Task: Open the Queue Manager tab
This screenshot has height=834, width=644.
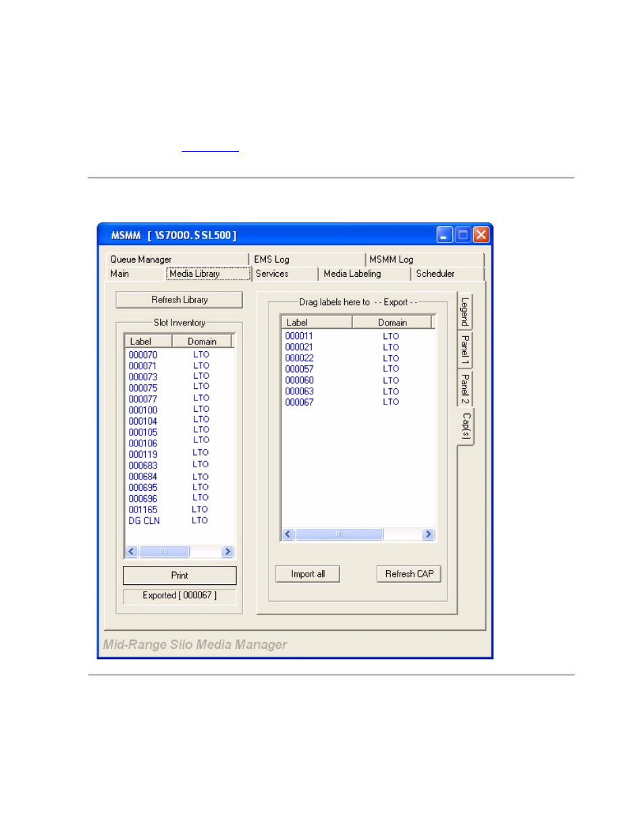Action: 177,259
